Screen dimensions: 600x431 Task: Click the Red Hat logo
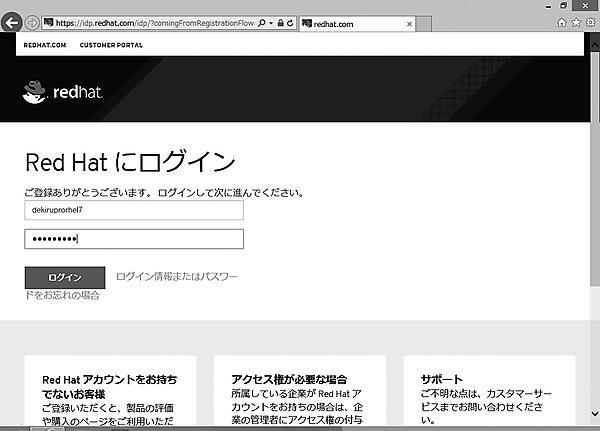pyautogui.click(x=63, y=92)
